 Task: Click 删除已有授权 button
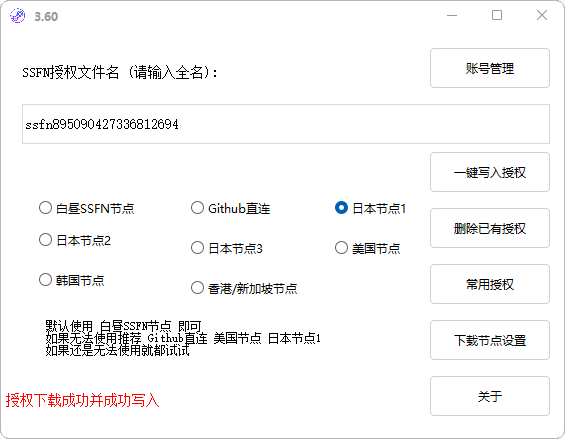tap(490, 228)
